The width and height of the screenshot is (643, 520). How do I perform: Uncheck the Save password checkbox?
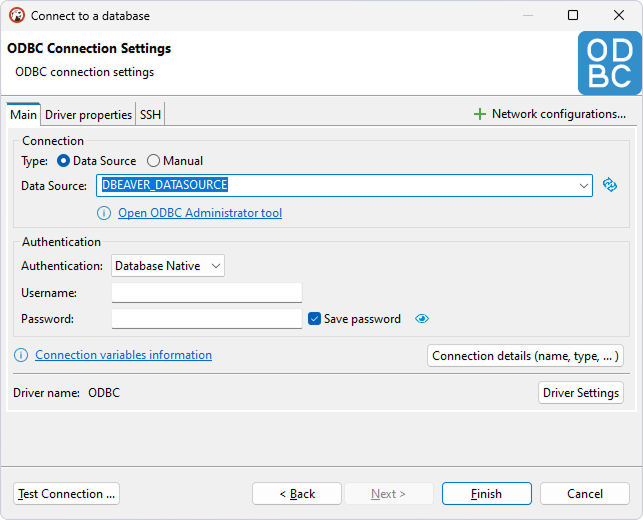(315, 319)
